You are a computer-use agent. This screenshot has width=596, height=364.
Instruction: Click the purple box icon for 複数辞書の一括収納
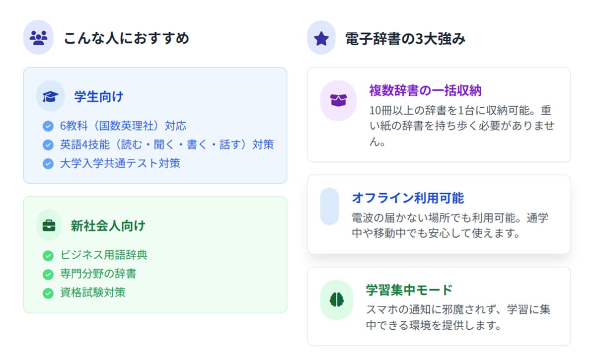(x=338, y=100)
